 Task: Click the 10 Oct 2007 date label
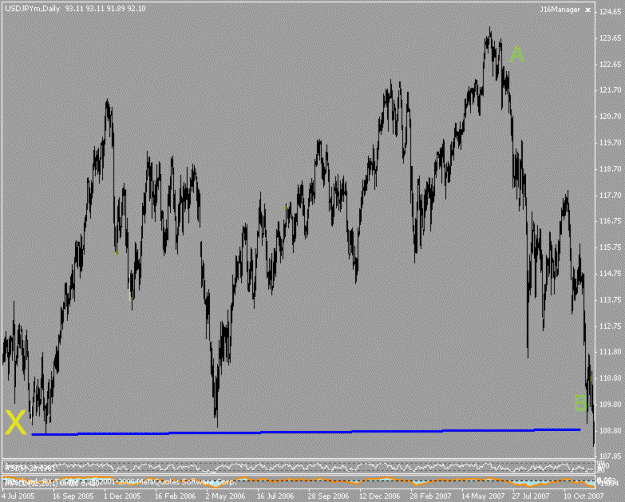click(583, 496)
